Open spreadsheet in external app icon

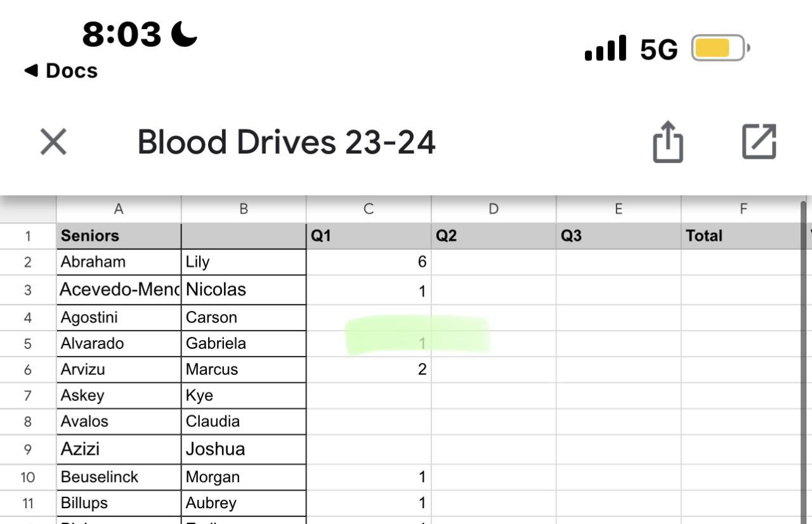(759, 141)
